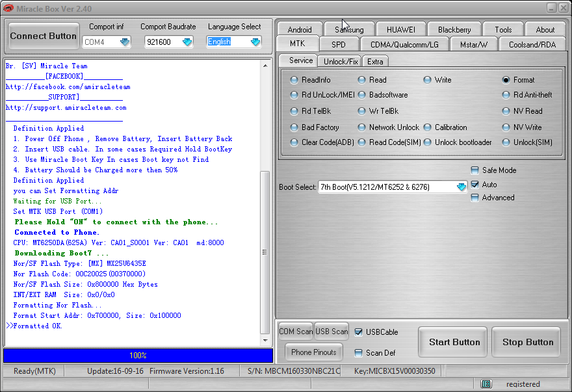Switch to the HUAWEI tab
The height and width of the screenshot is (392, 572).
[x=400, y=29]
